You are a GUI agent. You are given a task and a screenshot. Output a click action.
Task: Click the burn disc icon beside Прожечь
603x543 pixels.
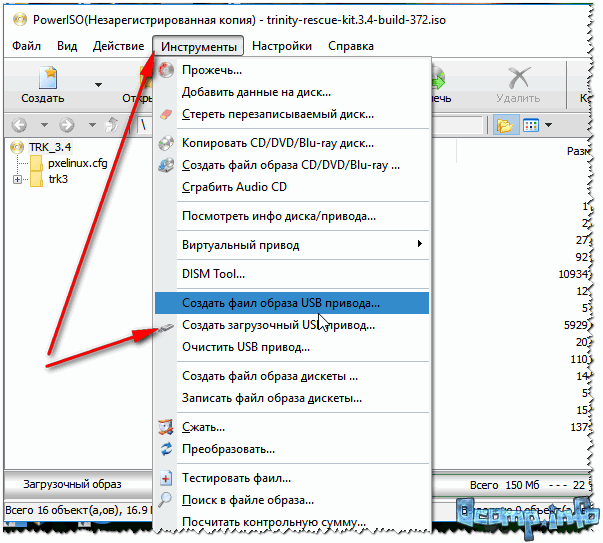(x=166, y=70)
